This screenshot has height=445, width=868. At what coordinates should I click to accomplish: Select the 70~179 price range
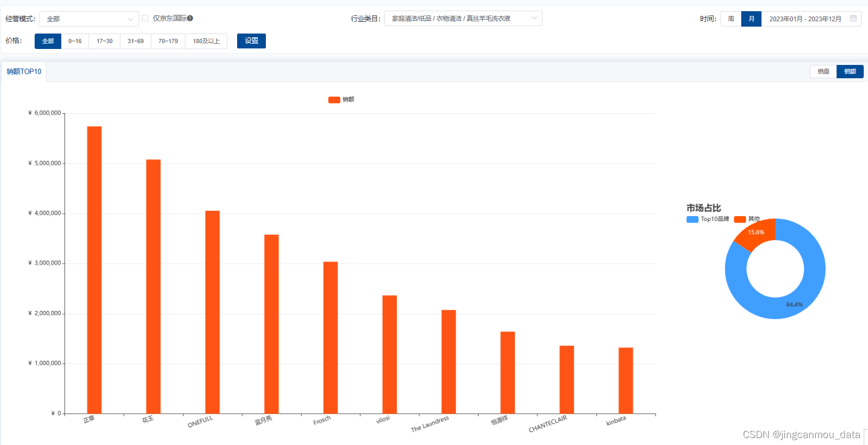pyautogui.click(x=168, y=41)
